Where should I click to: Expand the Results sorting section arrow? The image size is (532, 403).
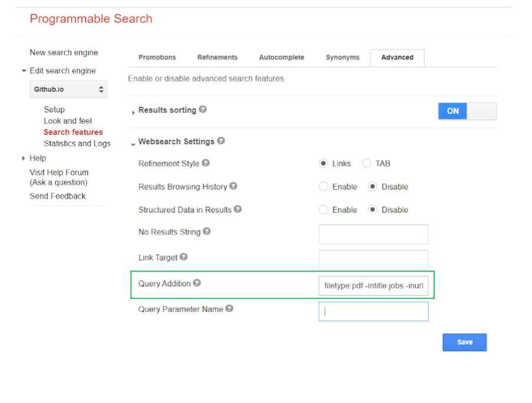133,112
